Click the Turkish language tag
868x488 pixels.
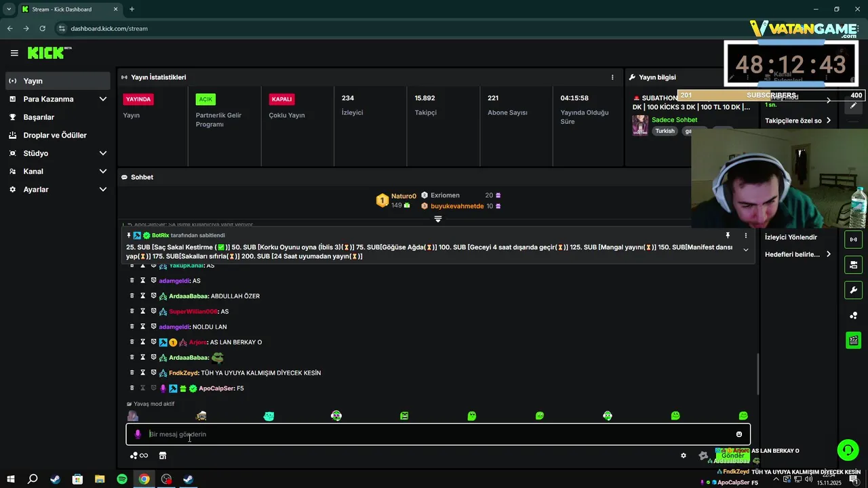[665, 131]
